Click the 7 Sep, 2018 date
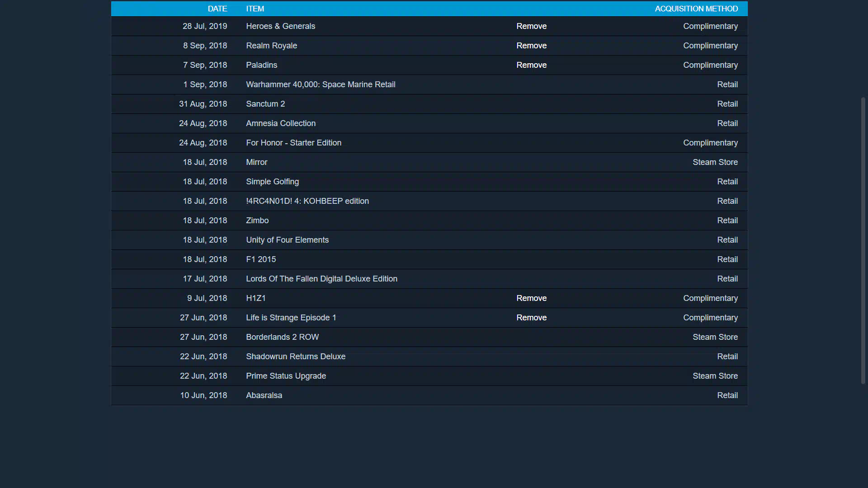 click(x=205, y=65)
